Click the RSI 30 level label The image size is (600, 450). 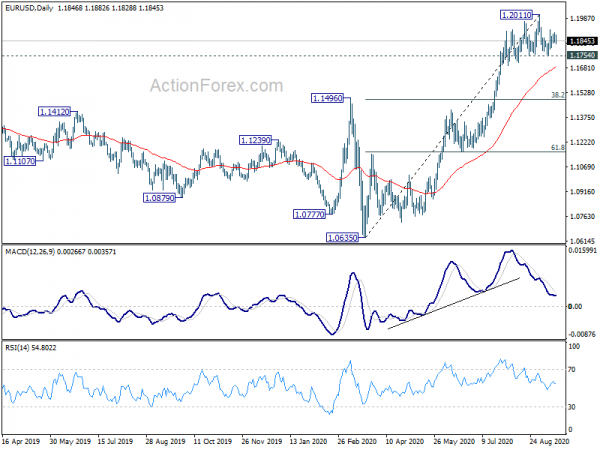tap(572, 407)
